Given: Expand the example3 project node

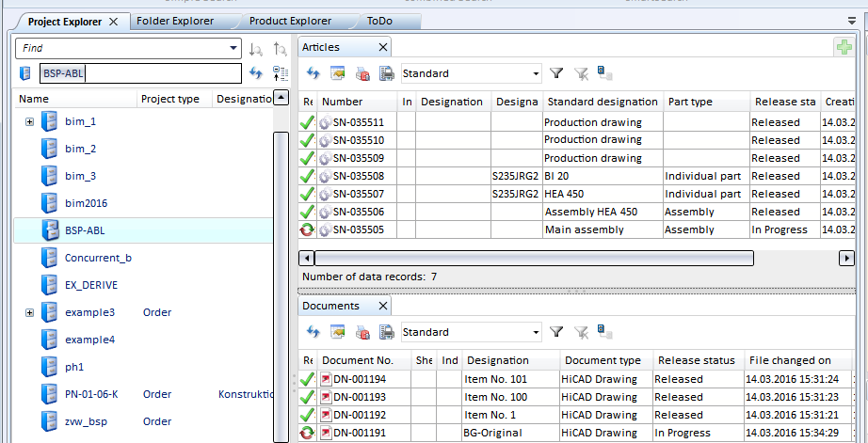Looking at the screenshot, I should [x=29, y=312].
